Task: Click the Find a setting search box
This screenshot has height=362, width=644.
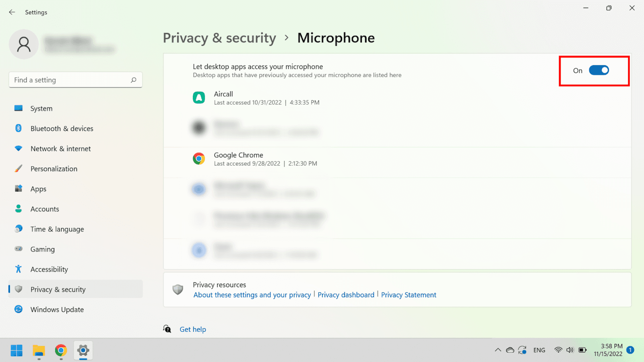Action: pos(75,80)
